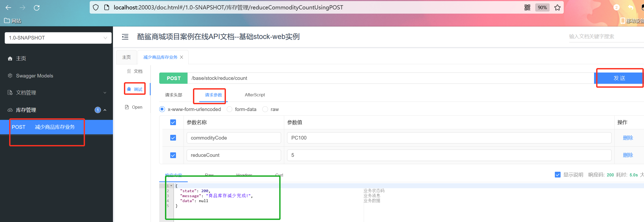644x222 pixels.
Task: Switch to the 主页 tab
Action: click(127, 57)
